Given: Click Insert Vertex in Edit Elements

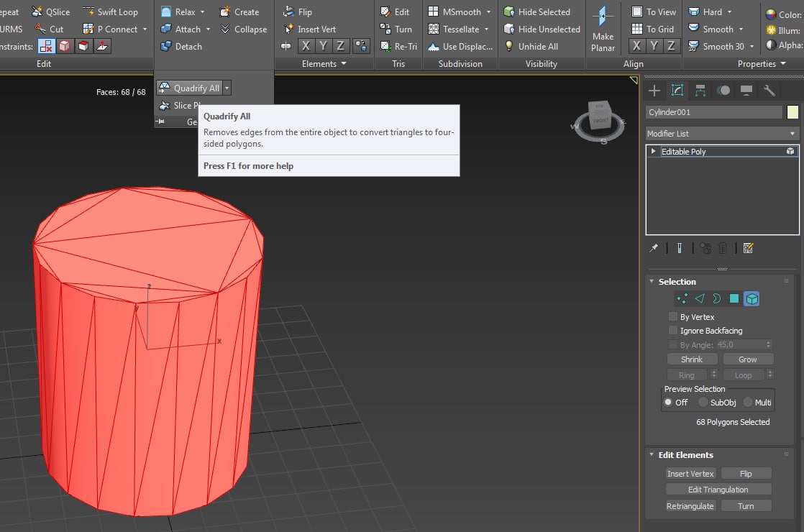Looking at the screenshot, I should 690,474.
